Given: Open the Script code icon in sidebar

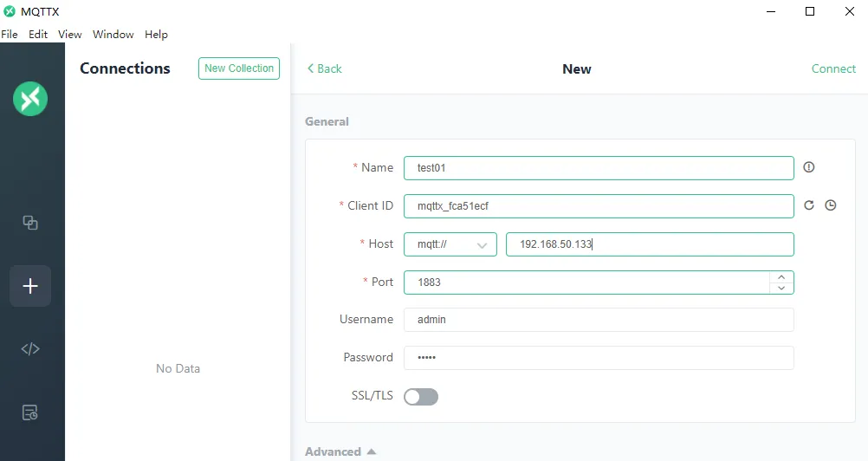Looking at the screenshot, I should 30,348.
